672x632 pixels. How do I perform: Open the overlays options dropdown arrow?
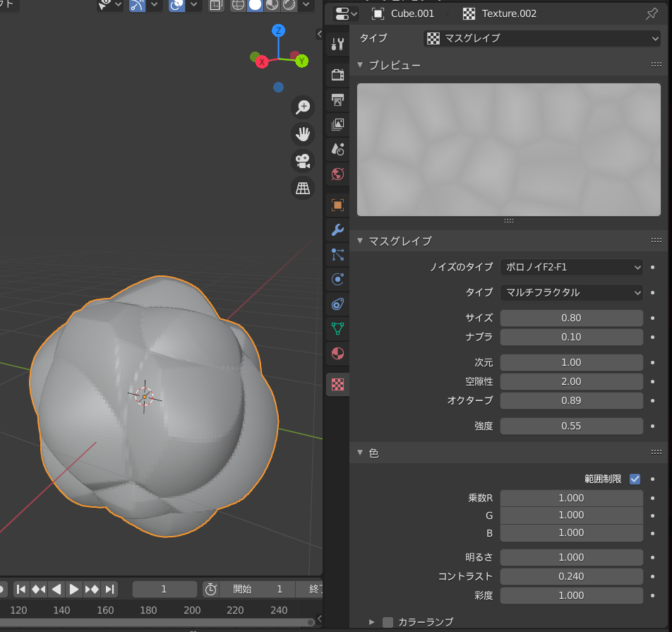pos(193,5)
